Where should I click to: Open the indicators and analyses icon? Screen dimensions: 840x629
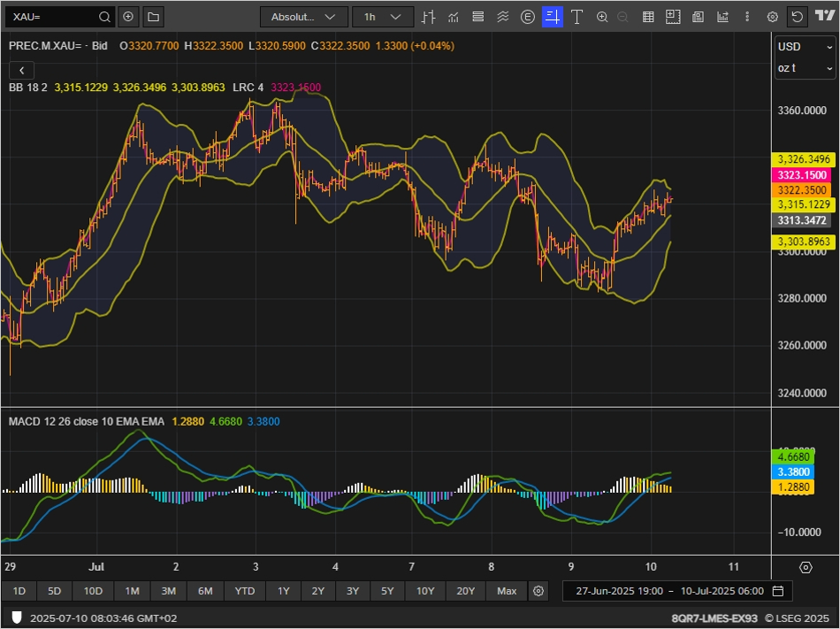[454, 17]
